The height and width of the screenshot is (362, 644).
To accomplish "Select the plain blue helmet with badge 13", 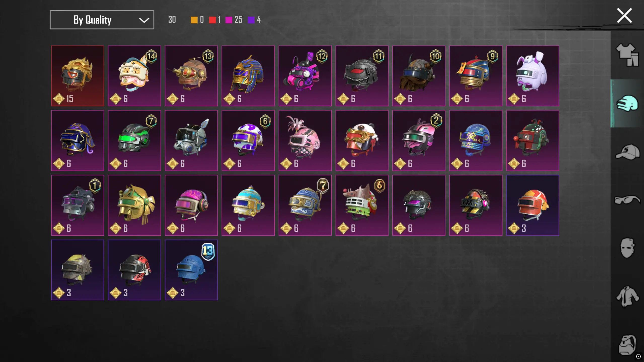I will coord(191,270).
